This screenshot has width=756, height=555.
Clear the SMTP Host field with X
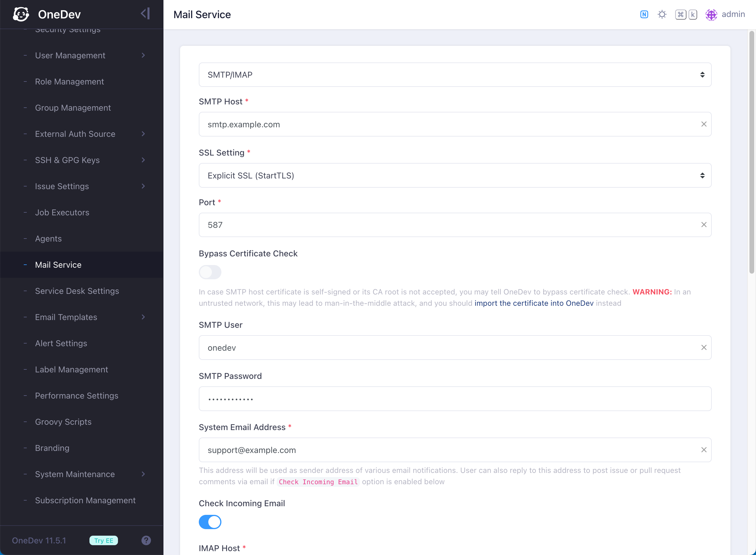click(704, 124)
